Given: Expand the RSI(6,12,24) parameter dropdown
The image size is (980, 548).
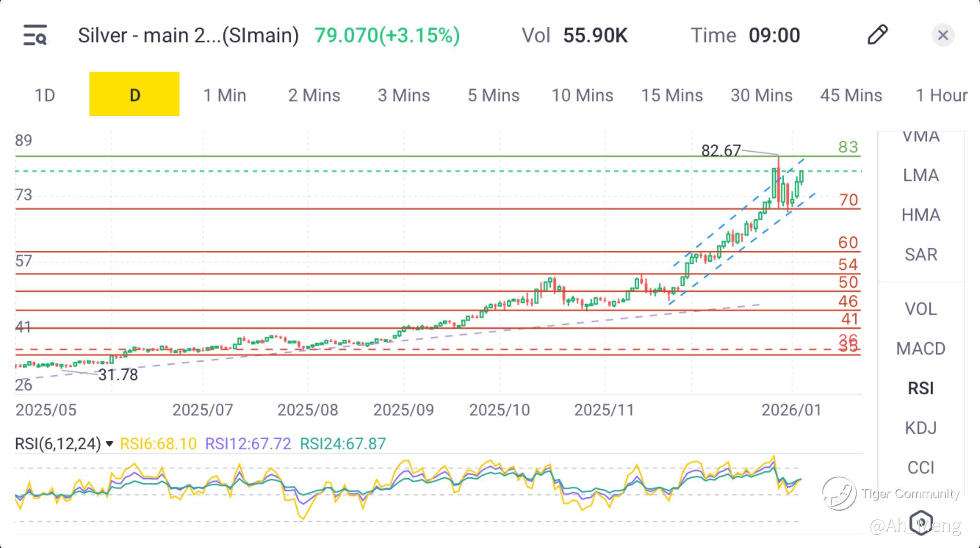Looking at the screenshot, I should (110, 444).
